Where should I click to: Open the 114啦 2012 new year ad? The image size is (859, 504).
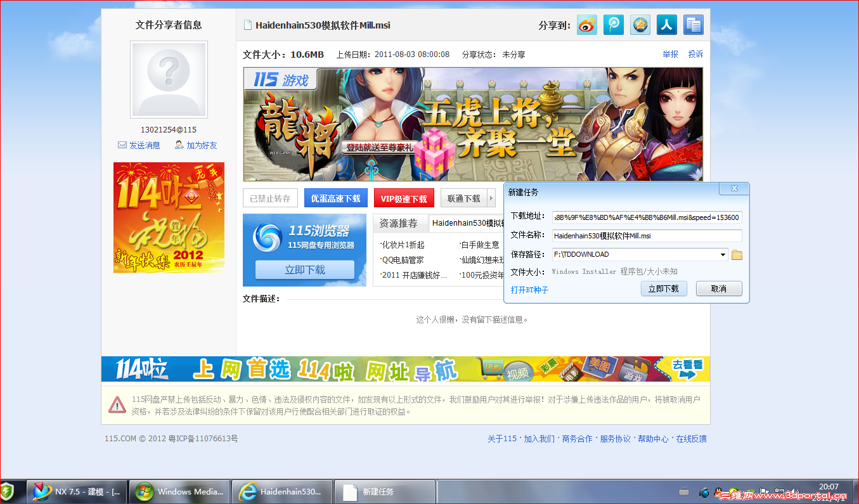(169, 217)
